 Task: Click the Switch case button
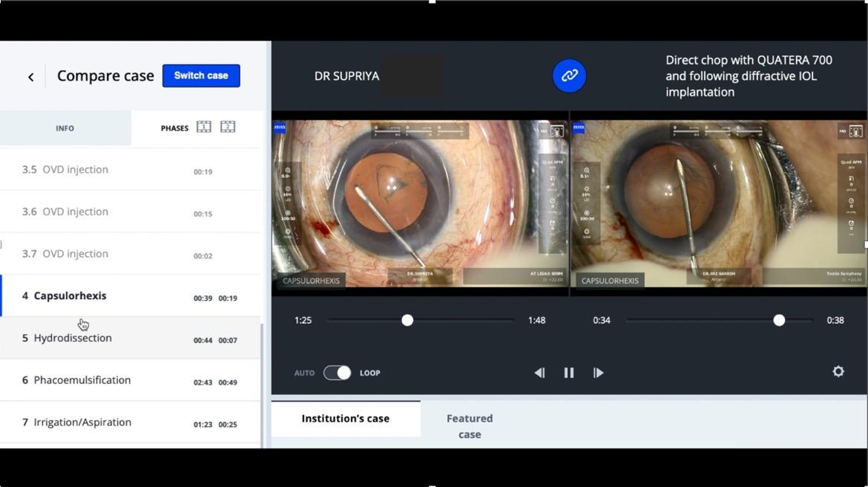point(201,76)
